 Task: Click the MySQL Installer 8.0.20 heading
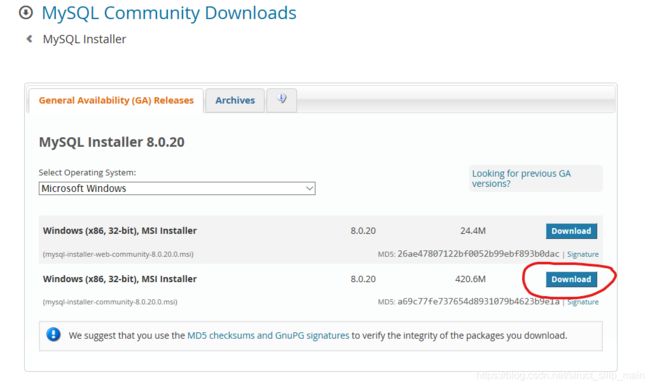(112, 142)
